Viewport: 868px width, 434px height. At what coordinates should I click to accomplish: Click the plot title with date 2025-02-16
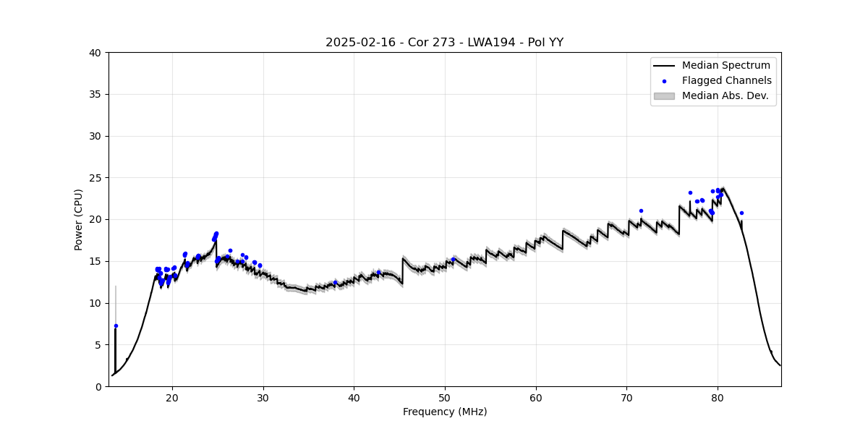point(444,42)
